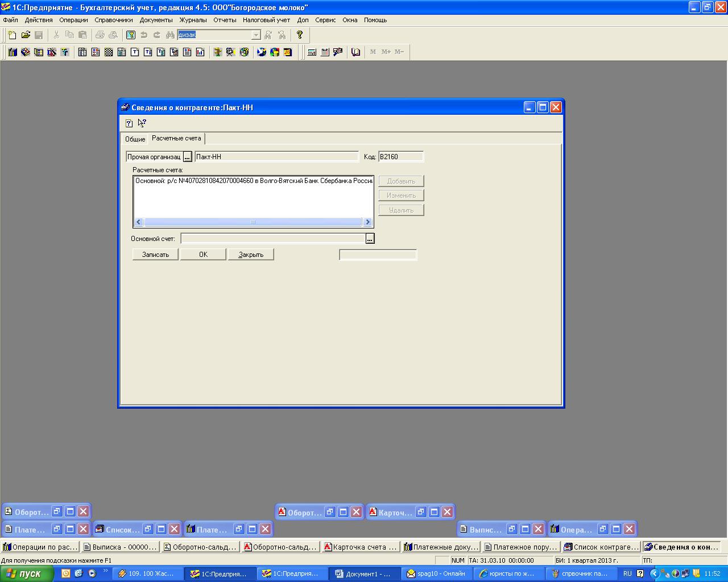Image resolution: width=728 pixels, height=582 pixels.
Task: Open the Окна menu
Action: (x=350, y=20)
